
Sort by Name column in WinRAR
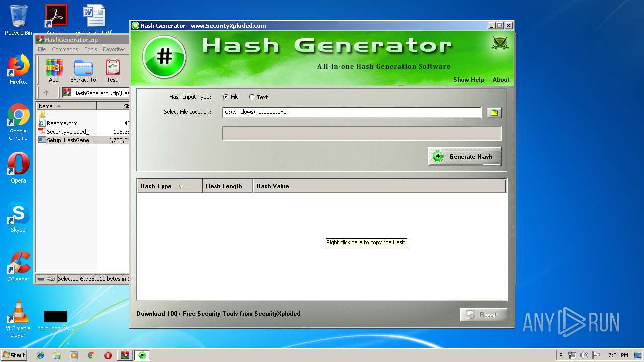click(66, 106)
